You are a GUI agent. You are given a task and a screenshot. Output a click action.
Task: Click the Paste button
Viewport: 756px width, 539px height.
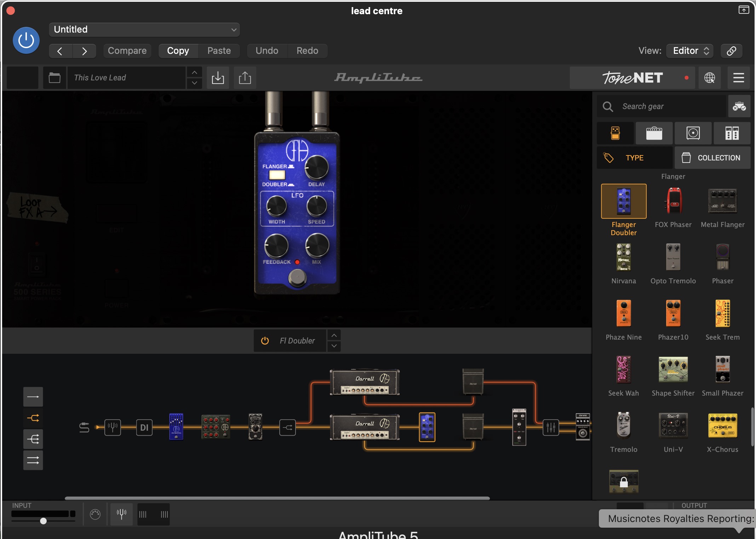tap(219, 51)
